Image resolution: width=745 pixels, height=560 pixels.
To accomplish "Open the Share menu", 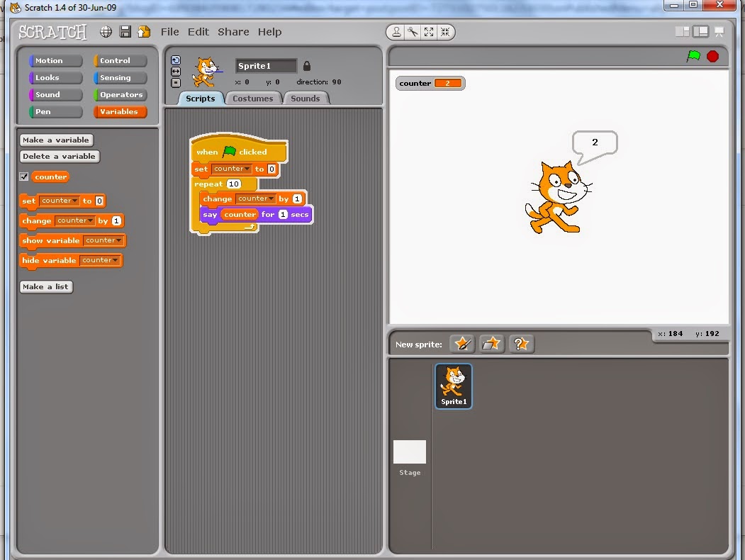I will [233, 32].
